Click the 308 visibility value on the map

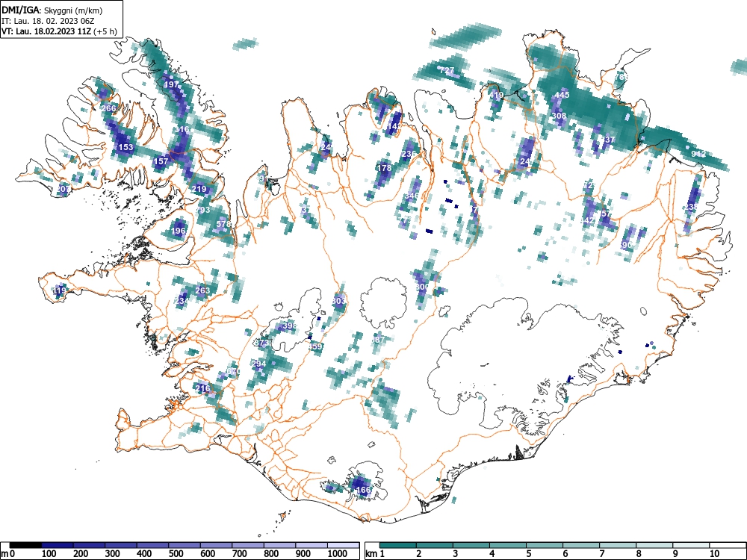559,116
